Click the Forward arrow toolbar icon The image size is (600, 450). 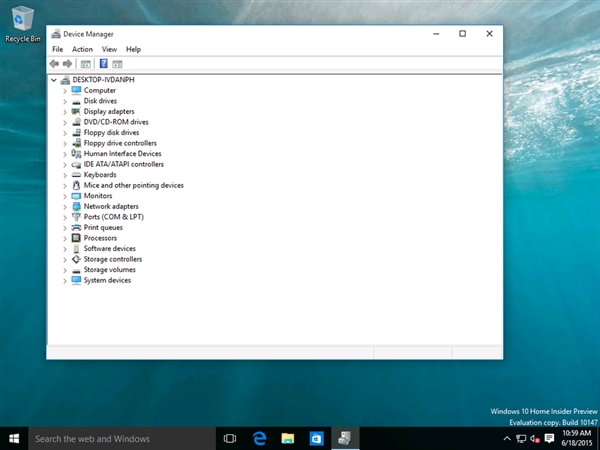[67, 64]
